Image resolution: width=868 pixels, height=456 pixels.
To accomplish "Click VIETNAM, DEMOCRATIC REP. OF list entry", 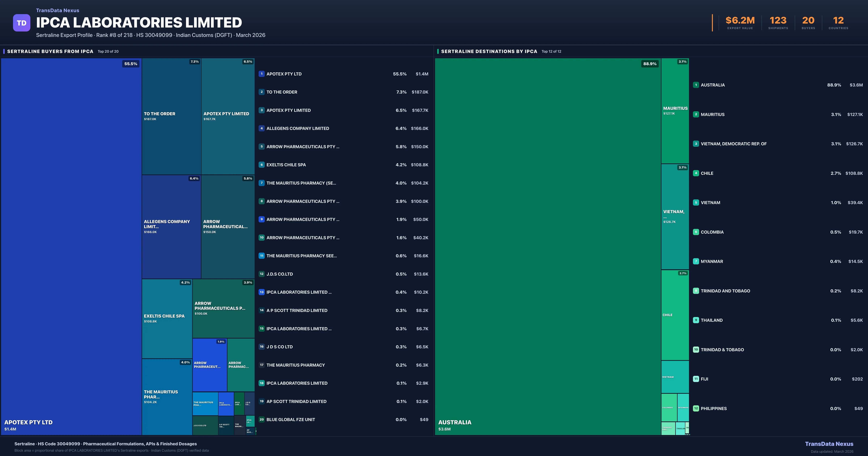I will click(x=734, y=144).
